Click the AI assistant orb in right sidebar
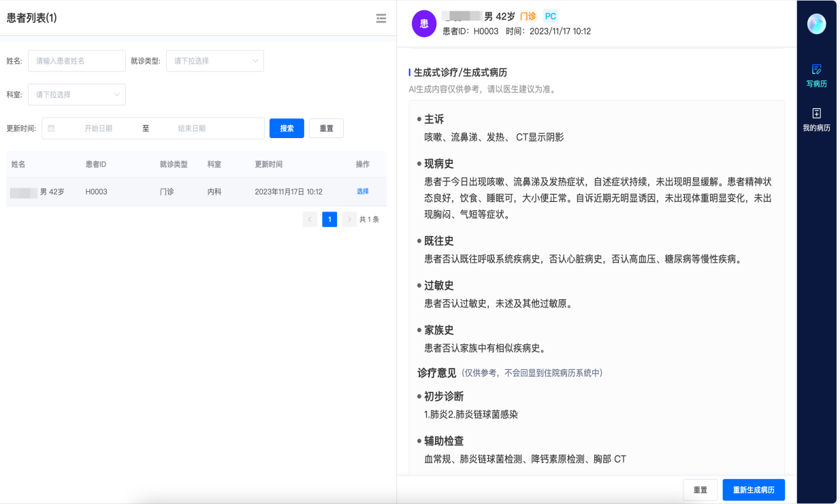The height and width of the screenshot is (504, 840). 816,23
